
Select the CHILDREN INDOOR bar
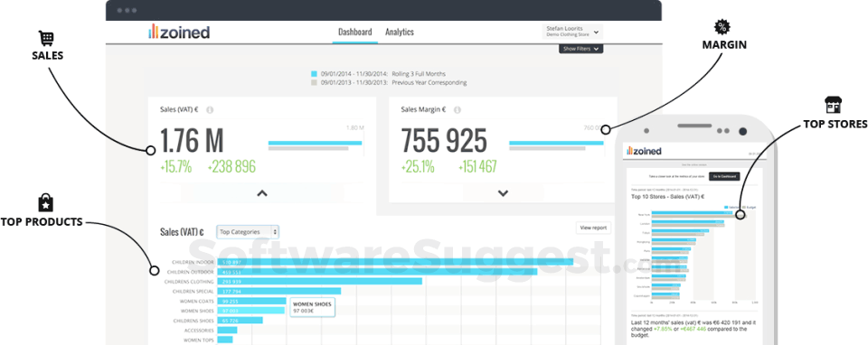pyautogui.click(x=395, y=262)
